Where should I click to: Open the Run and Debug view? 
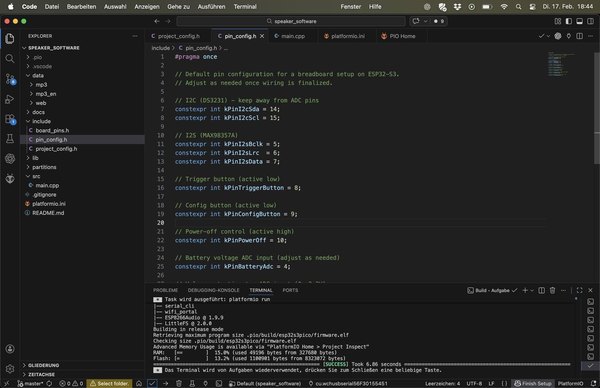[x=10, y=99]
